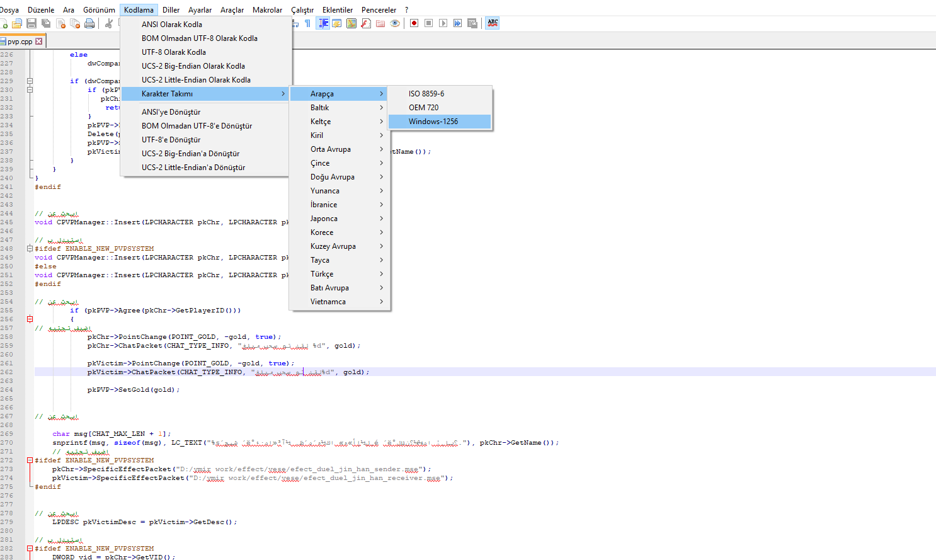This screenshot has width=936, height=560.
Task: Pick the OEM 720 encoding
Action: tap(440, 108)
